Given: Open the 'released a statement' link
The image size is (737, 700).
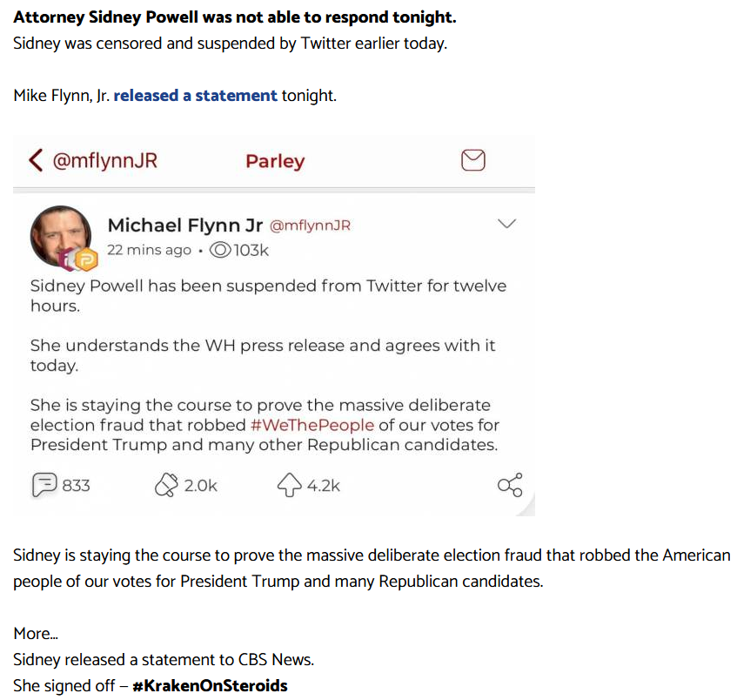Looking at the screenshot, I should (195, 96).
